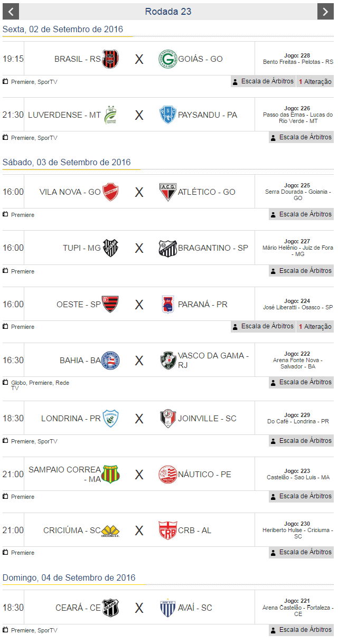This screenshot has height=644, width=338.
Task: Click the Rodada 23 header title
Action: point(168,12)
